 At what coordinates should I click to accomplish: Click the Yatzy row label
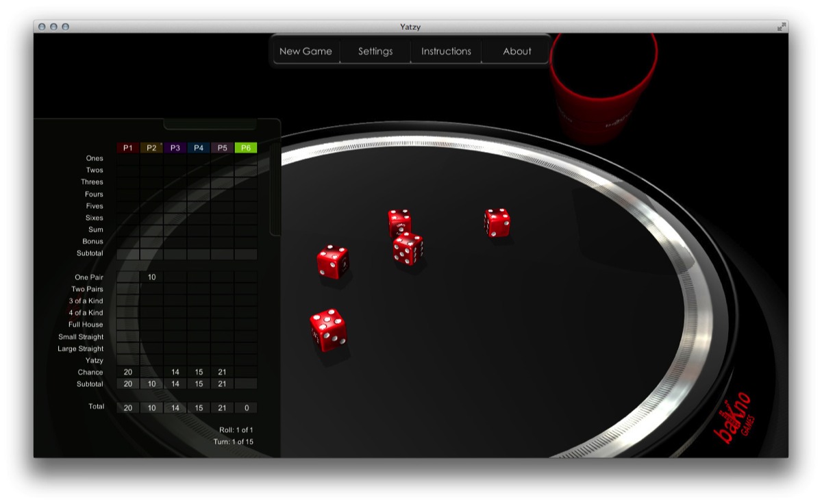(95, 360)
